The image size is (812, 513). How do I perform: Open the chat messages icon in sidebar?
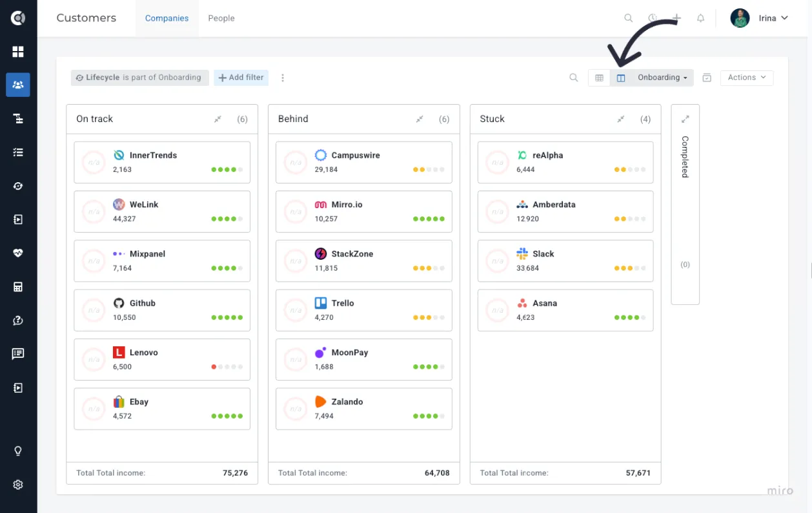click(x=18, y=353)
